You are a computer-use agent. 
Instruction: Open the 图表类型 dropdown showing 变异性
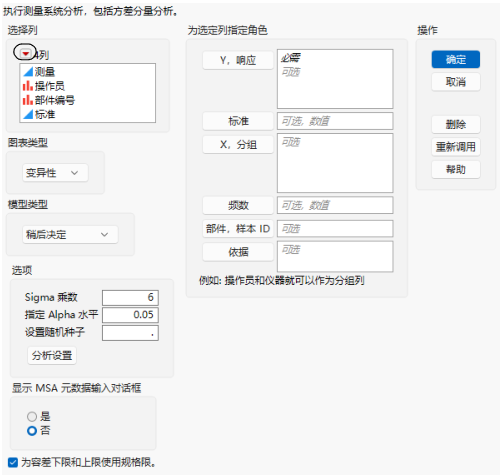pos(55,173)
